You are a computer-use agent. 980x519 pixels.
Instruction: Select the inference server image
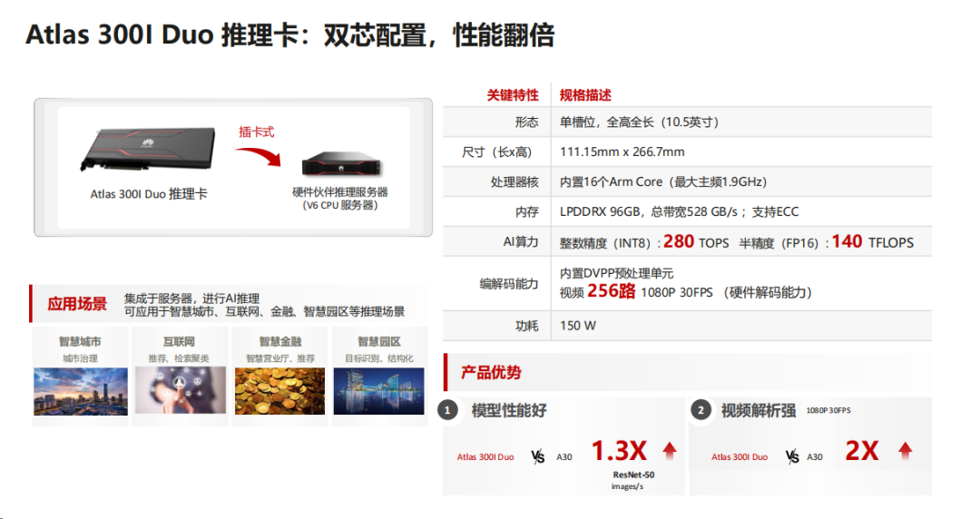click(341, 164)
